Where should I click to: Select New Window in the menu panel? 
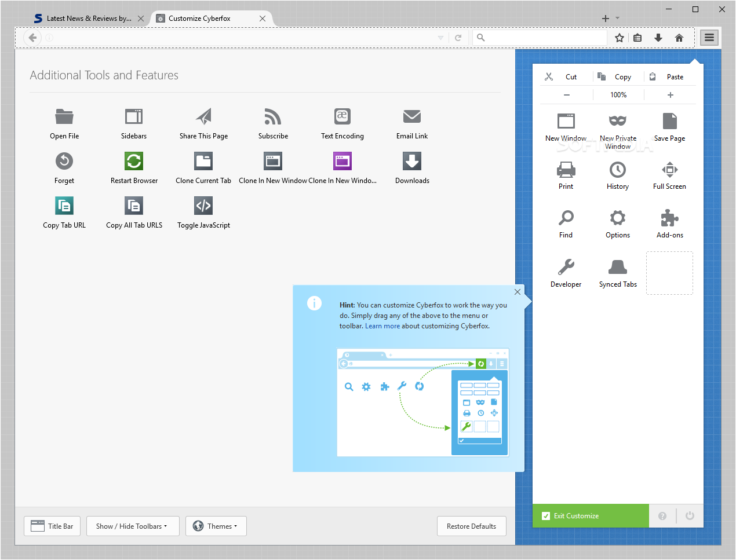pyautogui.click(x=566, y=127)
